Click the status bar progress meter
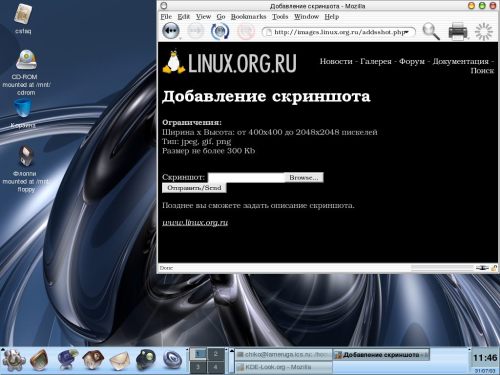The width and height of the screenshot is (500, 375). (442, 268)
